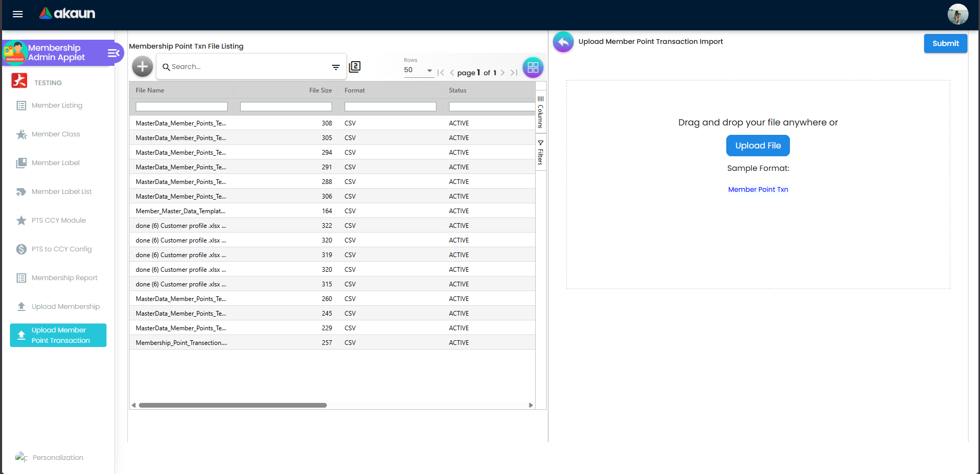Go to last page
The width and height of the screenshot is (980, 474).
pyautogui.click(x=514, y=73)
